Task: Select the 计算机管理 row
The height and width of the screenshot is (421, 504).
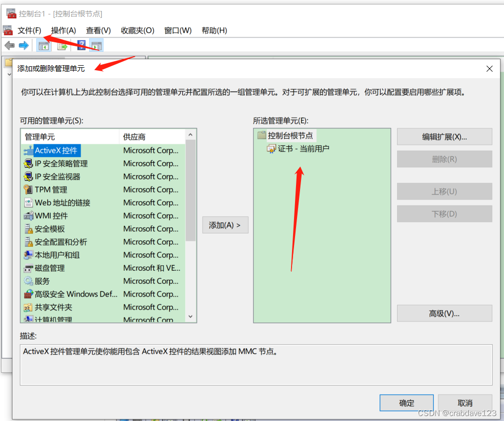Action: (103, 319)
